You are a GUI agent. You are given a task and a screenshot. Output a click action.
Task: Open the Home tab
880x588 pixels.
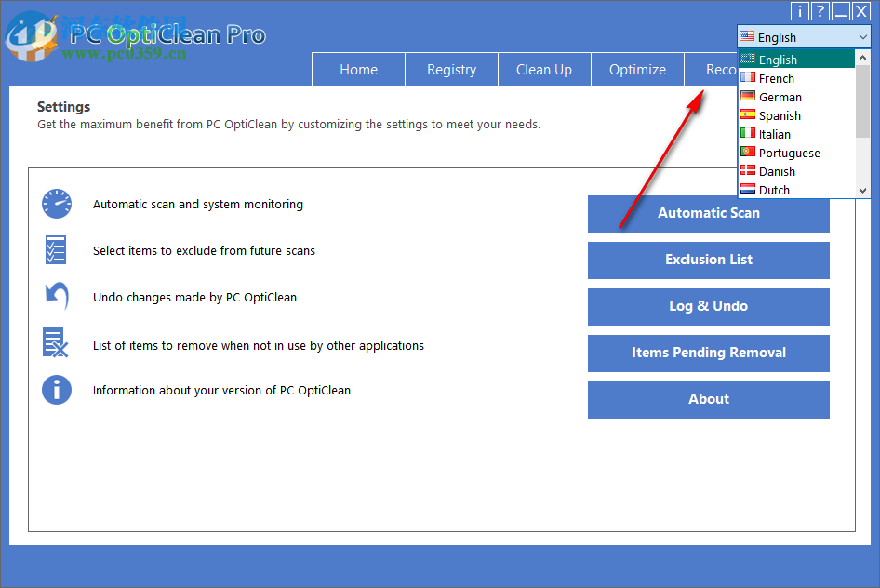[358, 69]
